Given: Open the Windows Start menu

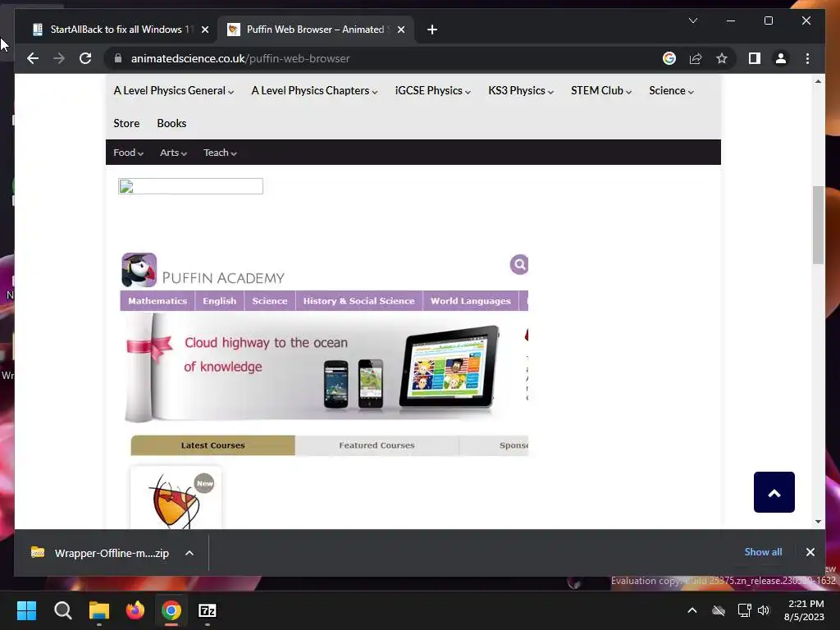Looking at the screenshot, I should tap(26, 610).
